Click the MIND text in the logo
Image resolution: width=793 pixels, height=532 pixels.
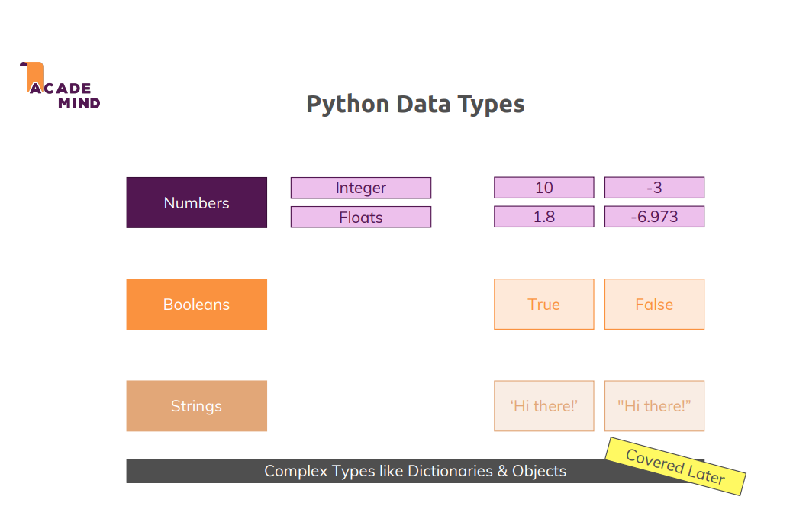point(79,103)
